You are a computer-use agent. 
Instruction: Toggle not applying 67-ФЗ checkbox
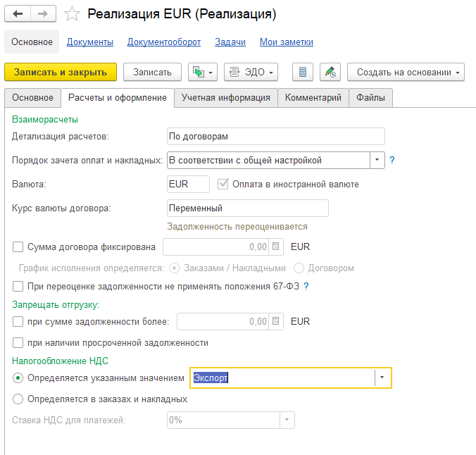click(x=18, y=286)
